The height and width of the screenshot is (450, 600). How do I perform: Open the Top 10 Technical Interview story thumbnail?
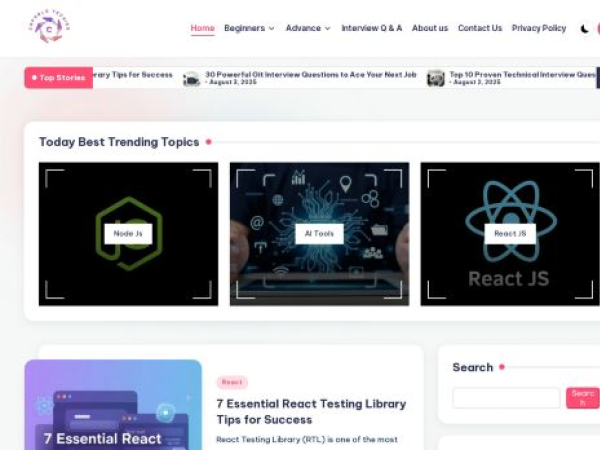click(x=435, y=78)
